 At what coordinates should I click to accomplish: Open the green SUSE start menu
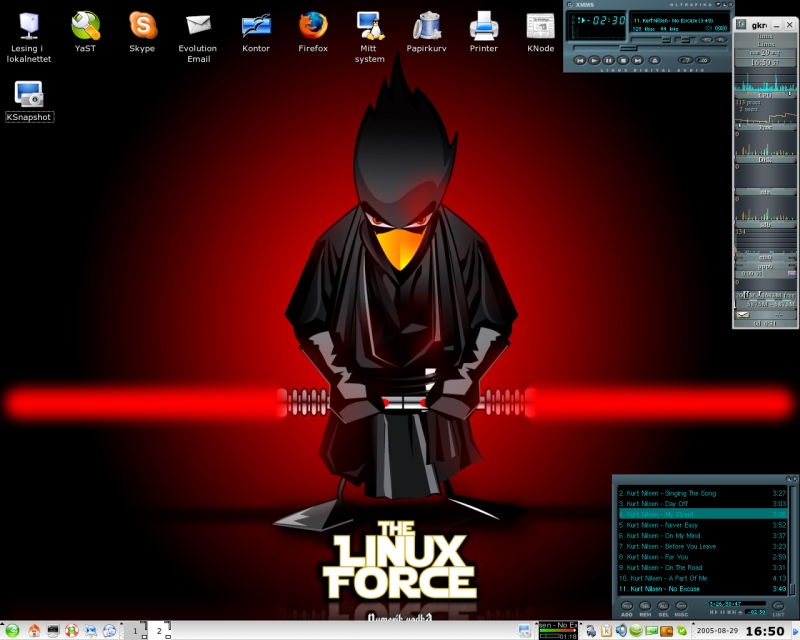tap(12, 631)
